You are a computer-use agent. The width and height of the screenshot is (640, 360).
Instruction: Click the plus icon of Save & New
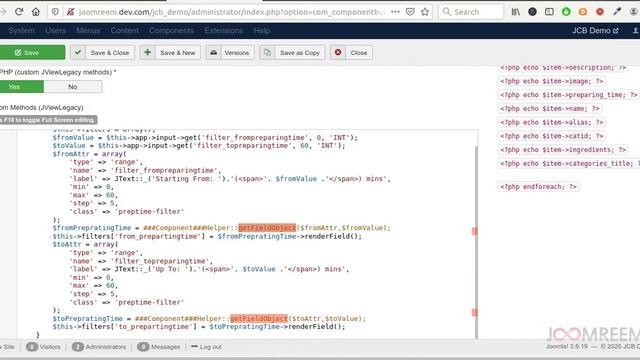click(147, 52)
